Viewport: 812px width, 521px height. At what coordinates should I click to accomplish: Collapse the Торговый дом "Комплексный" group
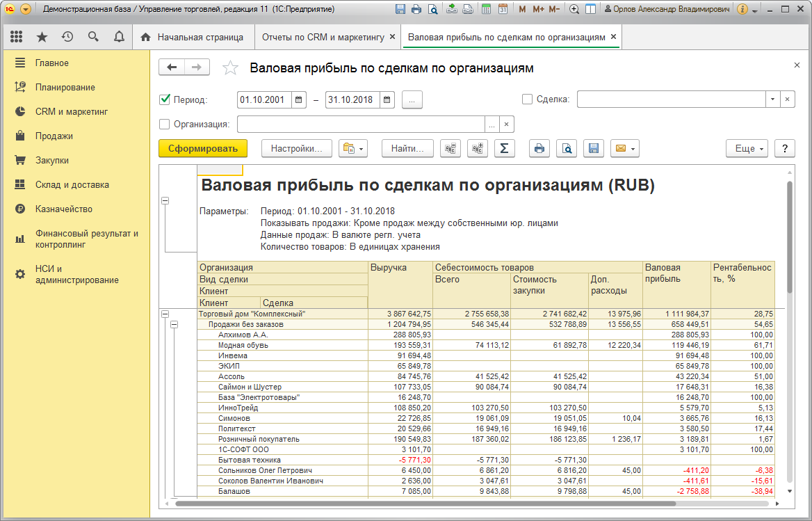click(x=165, y=314)
